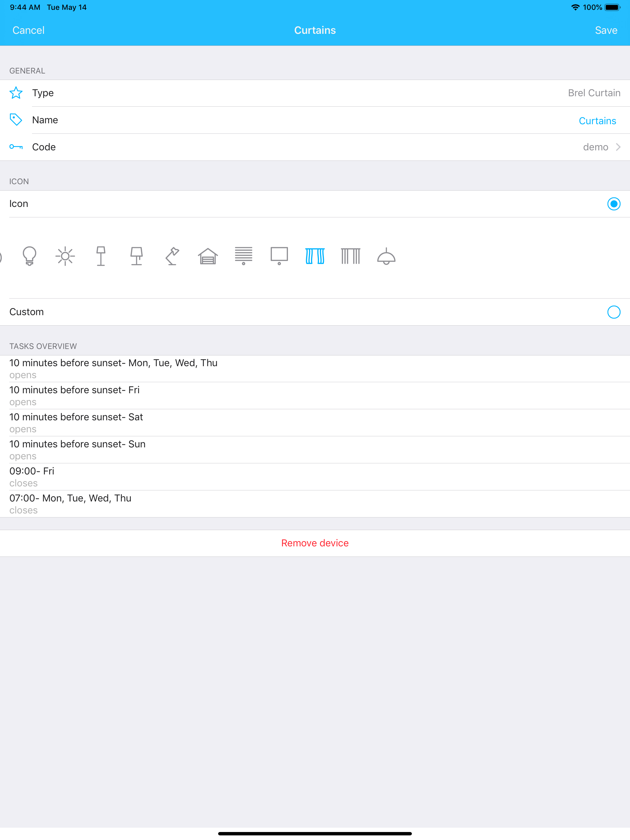Choose the desk lamp icon
Viewport: 630px width, 840px height.
(x=172, y=256)
